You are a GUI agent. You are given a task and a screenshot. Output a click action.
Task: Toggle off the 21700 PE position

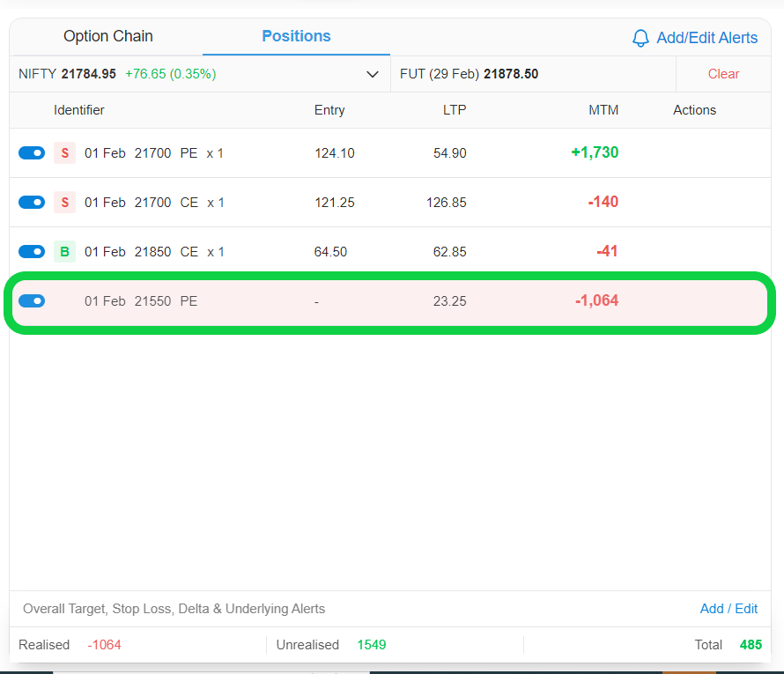[32, 153]
